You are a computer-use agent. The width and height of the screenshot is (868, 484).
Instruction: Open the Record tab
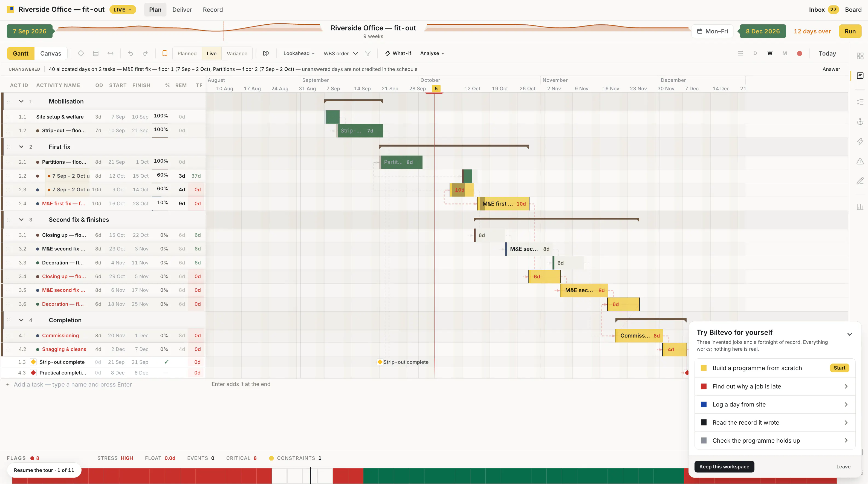tap(213, 9)
